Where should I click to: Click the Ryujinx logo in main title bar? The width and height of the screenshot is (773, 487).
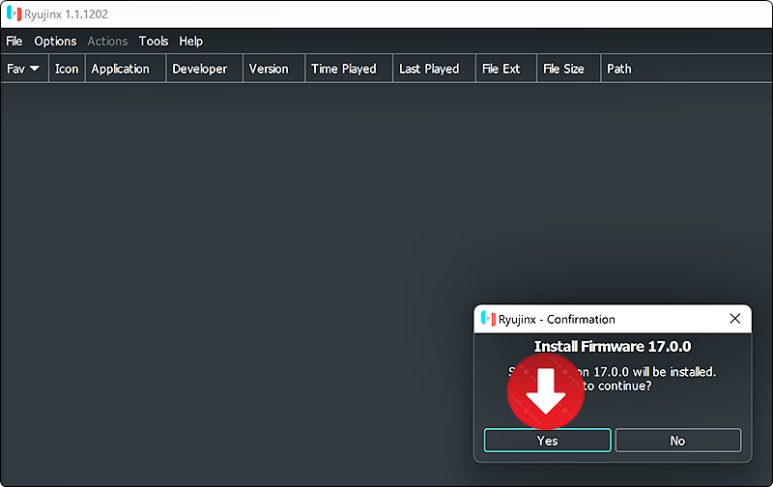pos(13,14)
